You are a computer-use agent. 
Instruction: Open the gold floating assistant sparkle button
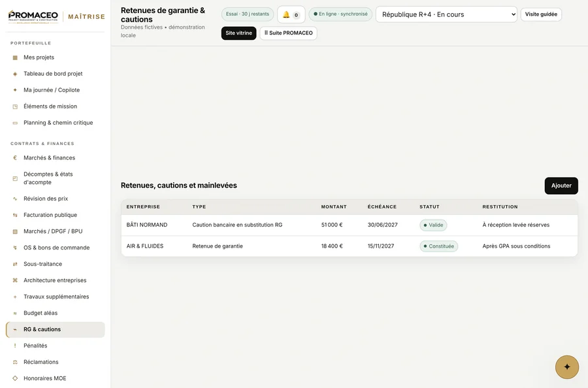pos(566,367)
